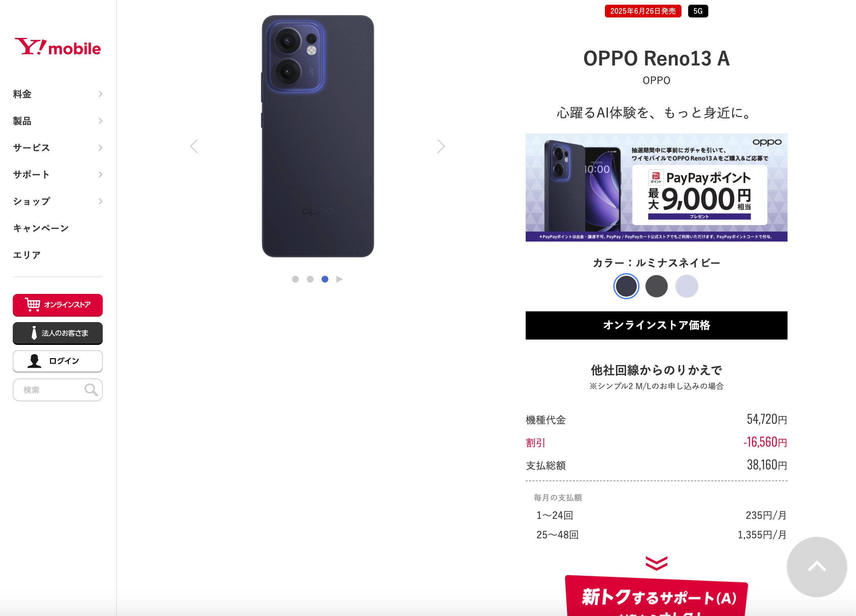Show the next phone image with right arrow
Image resolution: width=856 pixels, height=616 pixels.
(441, 146)
